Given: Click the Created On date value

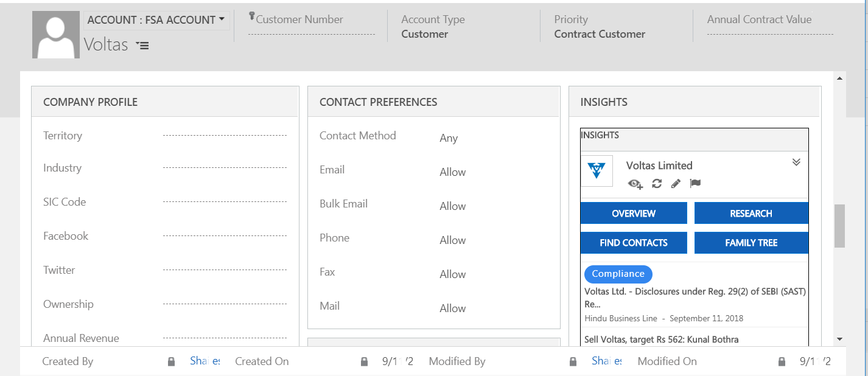Looking at the screenshot, I should coord(398,361).
